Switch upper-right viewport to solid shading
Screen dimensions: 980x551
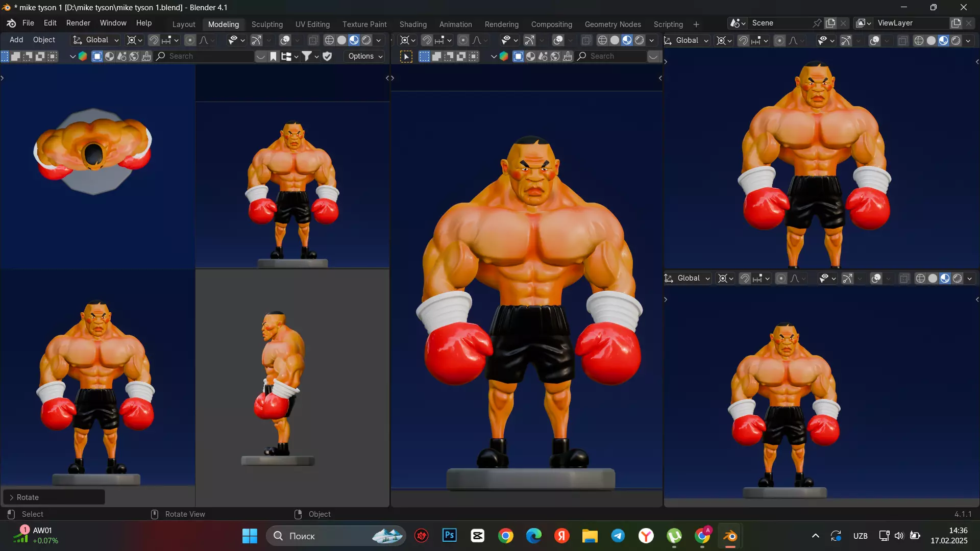click(932, 40)
